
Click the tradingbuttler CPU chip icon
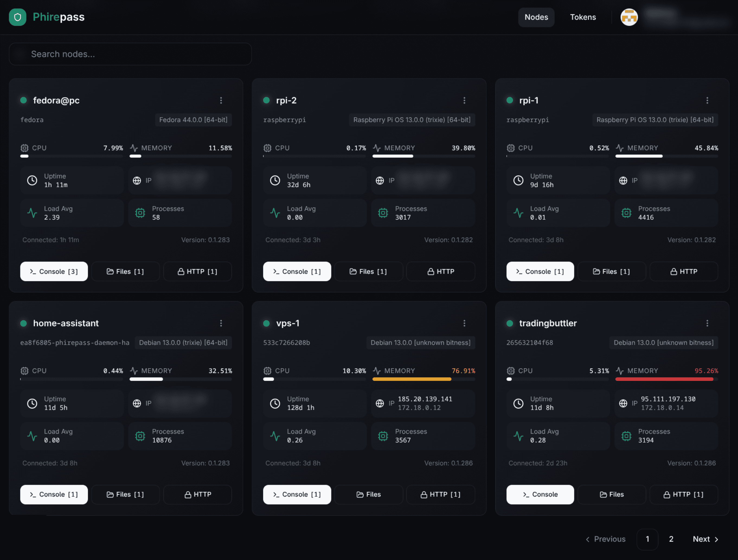[x=511, y=371]
